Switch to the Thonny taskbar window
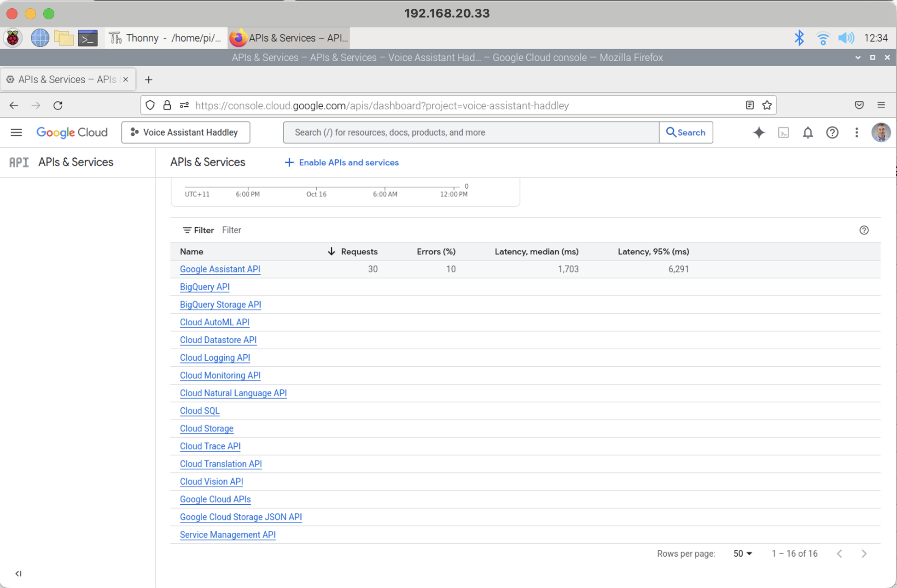The image size is (897, 588). coord(166,38)
